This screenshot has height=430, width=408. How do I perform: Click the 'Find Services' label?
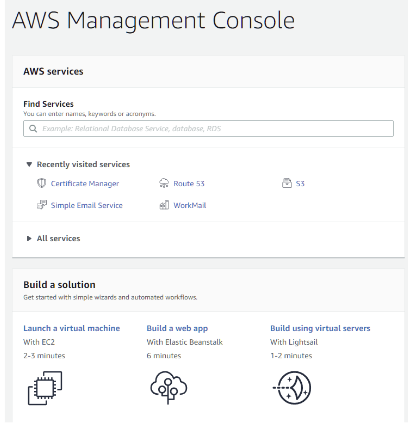tap(48, 104)
